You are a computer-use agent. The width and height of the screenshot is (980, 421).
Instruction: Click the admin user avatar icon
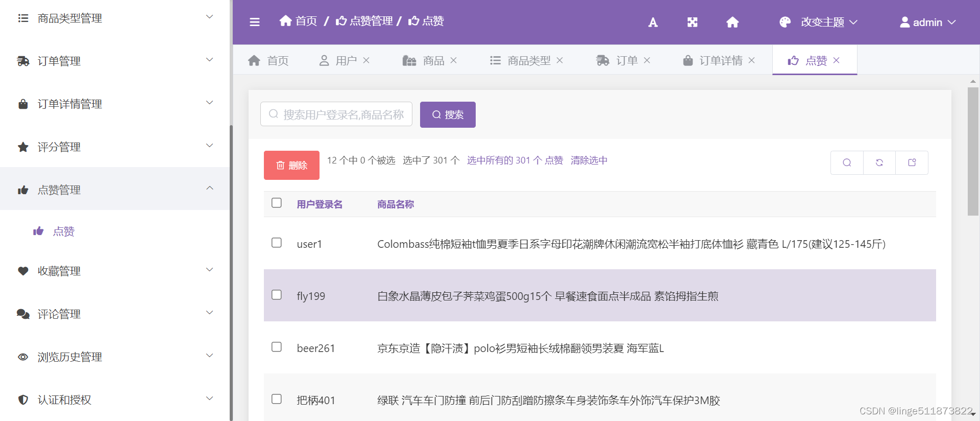coord(904,22)
